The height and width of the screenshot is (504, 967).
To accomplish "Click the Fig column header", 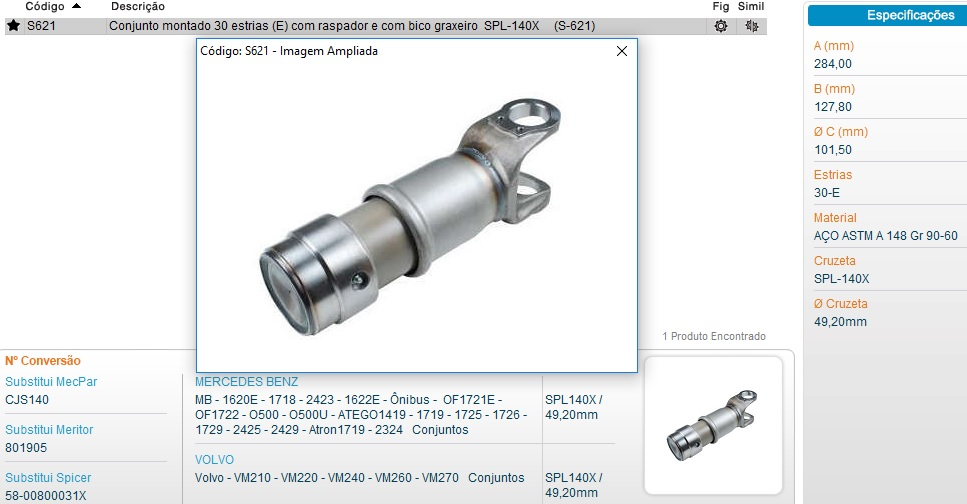I will [720, 7].
